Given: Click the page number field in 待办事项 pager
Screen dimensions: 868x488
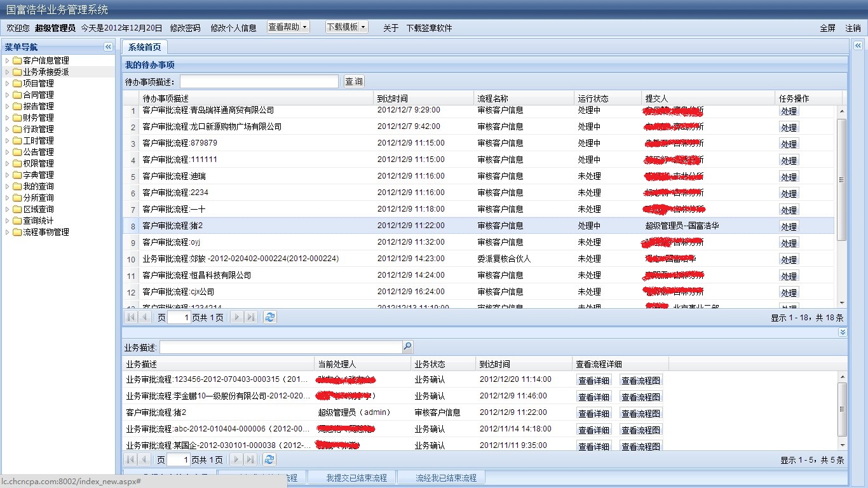Looking at the screenshot, I should [x=179, y=317].
